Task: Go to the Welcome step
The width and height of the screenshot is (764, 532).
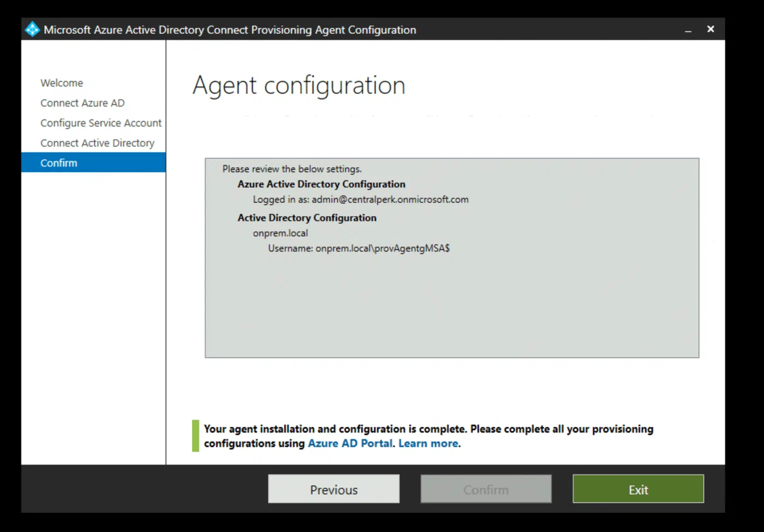Action: pyautogui.click(x=62, y=83)
